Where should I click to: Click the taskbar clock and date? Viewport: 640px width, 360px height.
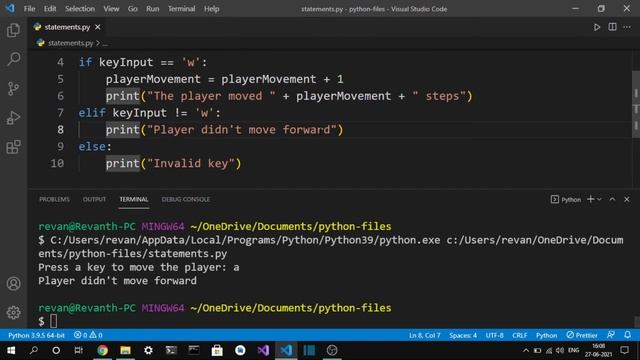click(599, 350)
